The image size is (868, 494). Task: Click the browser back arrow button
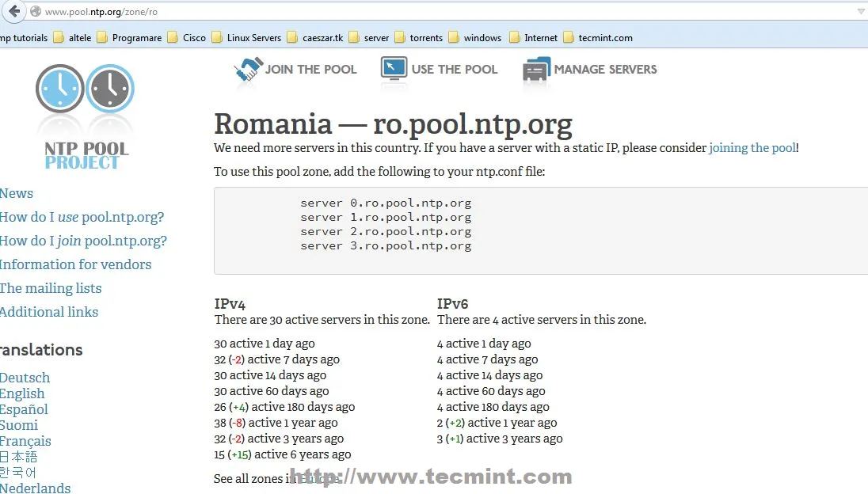[13, 12]
